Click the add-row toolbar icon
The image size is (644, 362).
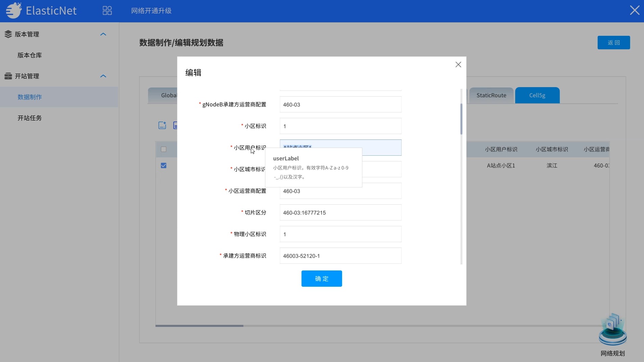pyautogui.click(x=162, y=125)
